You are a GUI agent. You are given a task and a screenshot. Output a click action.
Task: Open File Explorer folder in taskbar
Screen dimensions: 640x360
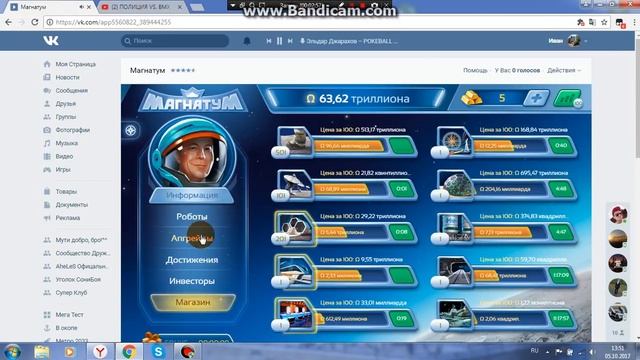42,351
